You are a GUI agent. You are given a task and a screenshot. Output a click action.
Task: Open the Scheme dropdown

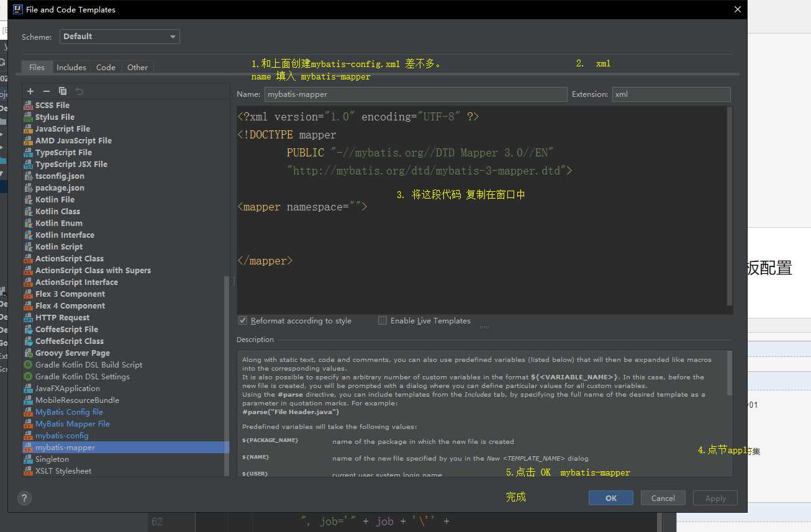pyautogui.click(x=120, y=37)
